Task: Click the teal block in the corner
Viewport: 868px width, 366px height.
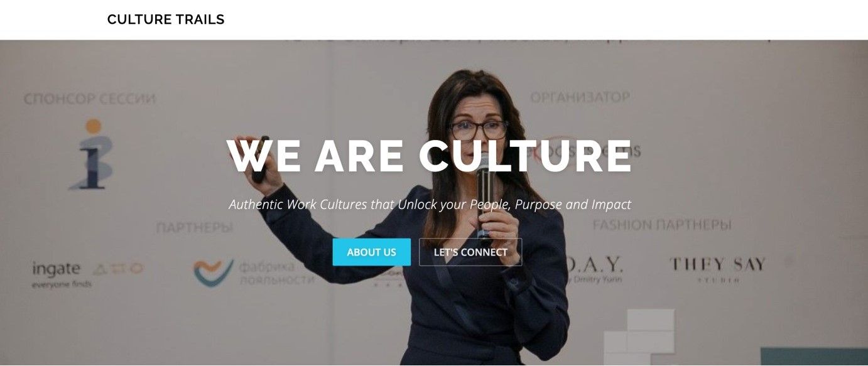Action: click(814, 356)
